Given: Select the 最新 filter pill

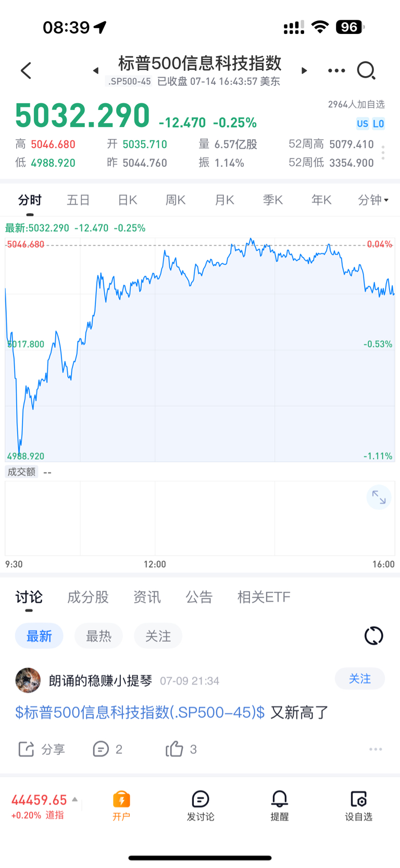Looking at the screenshot, I should tap(39, 636).
